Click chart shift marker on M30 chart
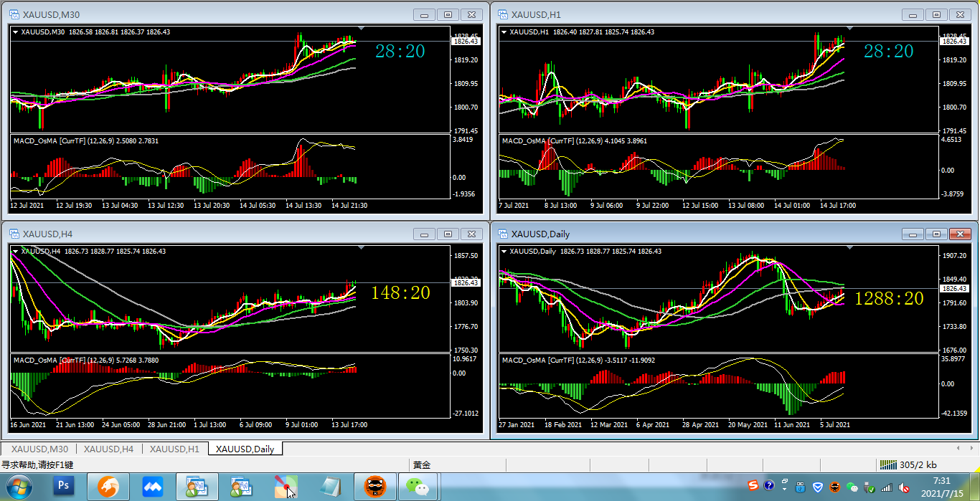The height and width of the screenshot is (501, 980). pyautogui.click(x=361, y=29)
